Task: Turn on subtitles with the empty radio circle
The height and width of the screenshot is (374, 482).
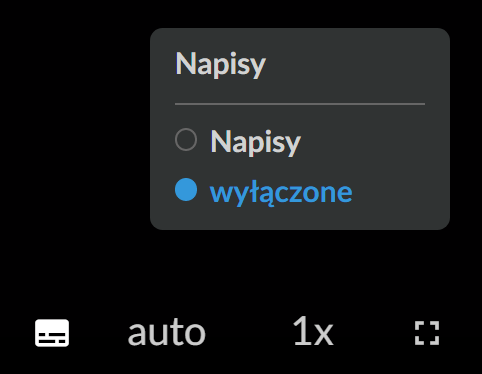Action: (x=186, y=140)
